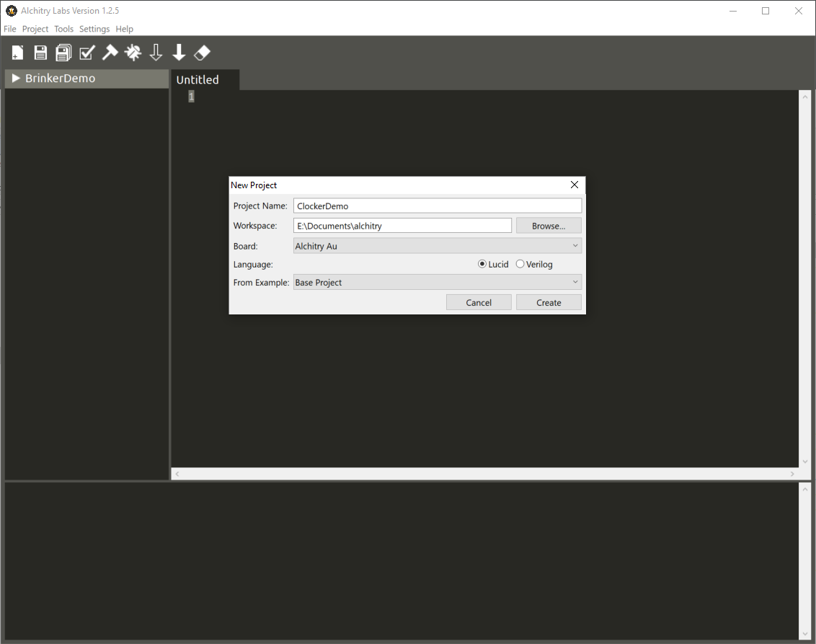
Task: Switch to the Untitled editor tab
Action: click(205, 79)
